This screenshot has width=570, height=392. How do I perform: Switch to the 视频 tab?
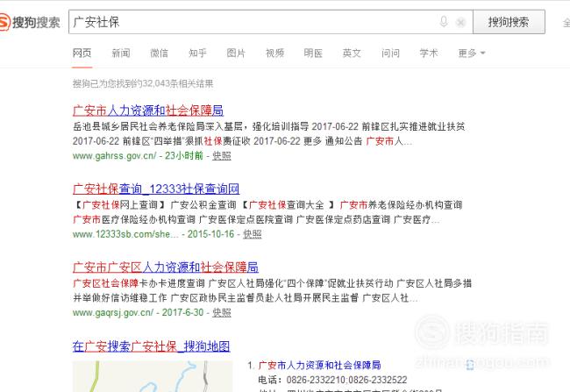pyautogui.click(x=274, y=53)
